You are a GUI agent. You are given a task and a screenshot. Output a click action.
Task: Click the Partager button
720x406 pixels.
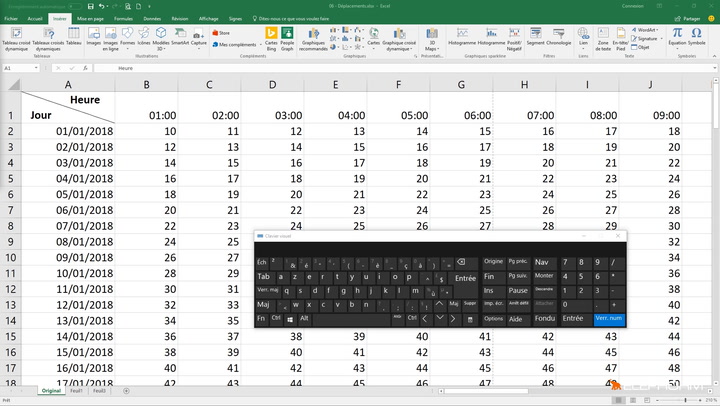point(687,19)
